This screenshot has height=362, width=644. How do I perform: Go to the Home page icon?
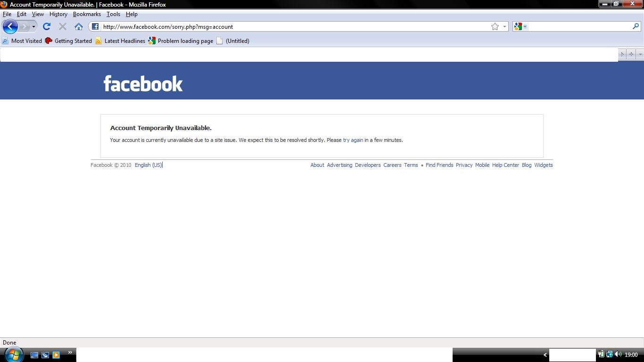79,27
